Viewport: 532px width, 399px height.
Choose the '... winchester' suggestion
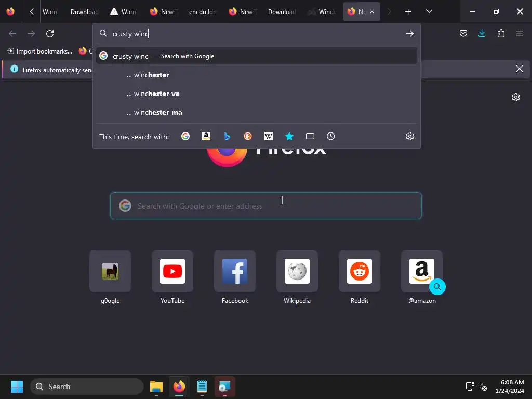coord(257,75)
